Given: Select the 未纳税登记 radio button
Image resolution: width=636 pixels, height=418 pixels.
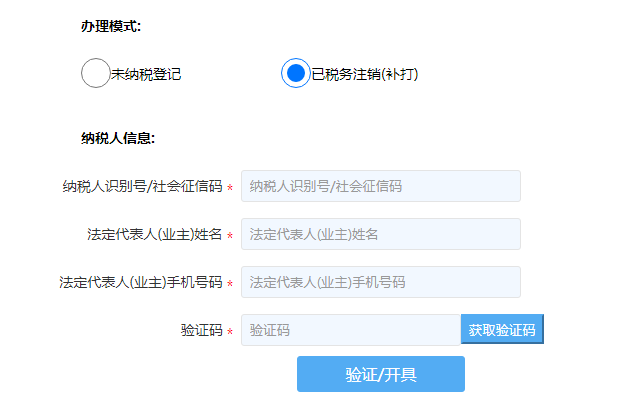Looking at the screenshot, I should [x=95, y=74].
